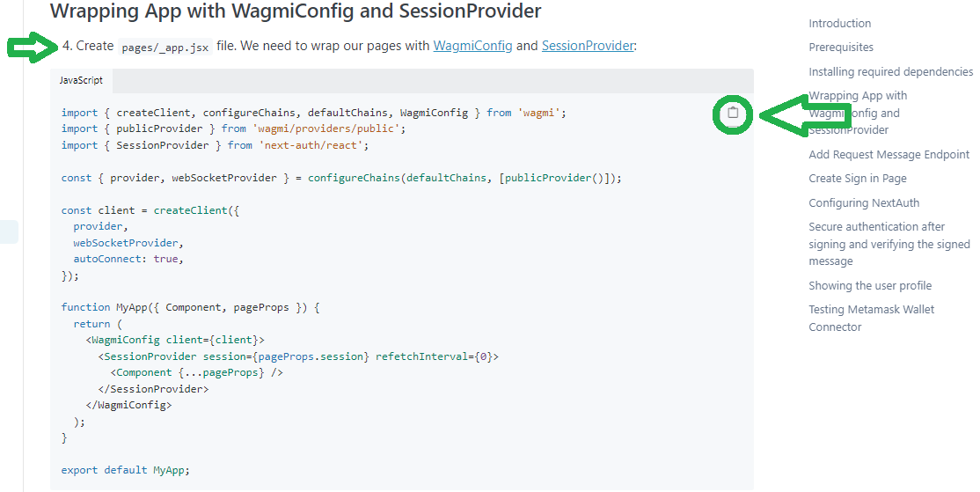Jump to Prerequisites section
The image size is (980, 492).
[841, 48]
